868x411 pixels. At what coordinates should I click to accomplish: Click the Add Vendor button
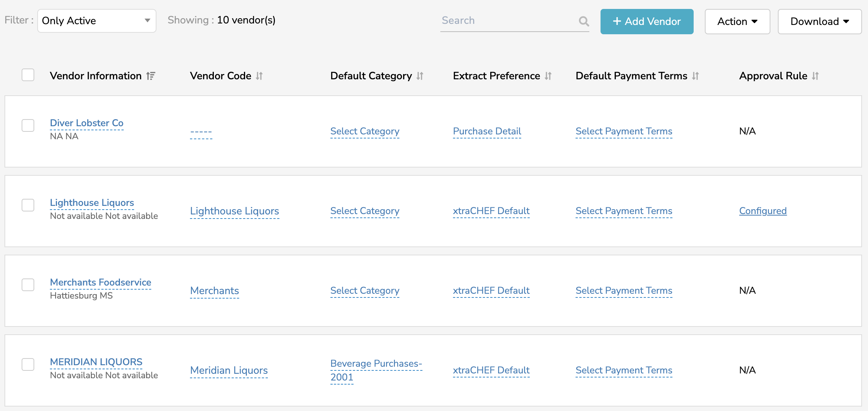(x=647, y=22)
